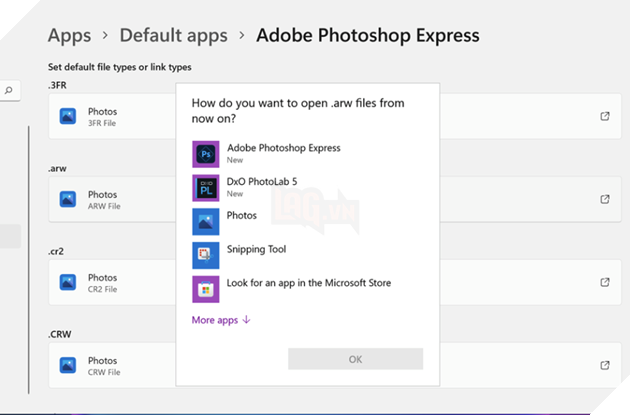Expand the More apps list
630x415 pixels.
221,320
